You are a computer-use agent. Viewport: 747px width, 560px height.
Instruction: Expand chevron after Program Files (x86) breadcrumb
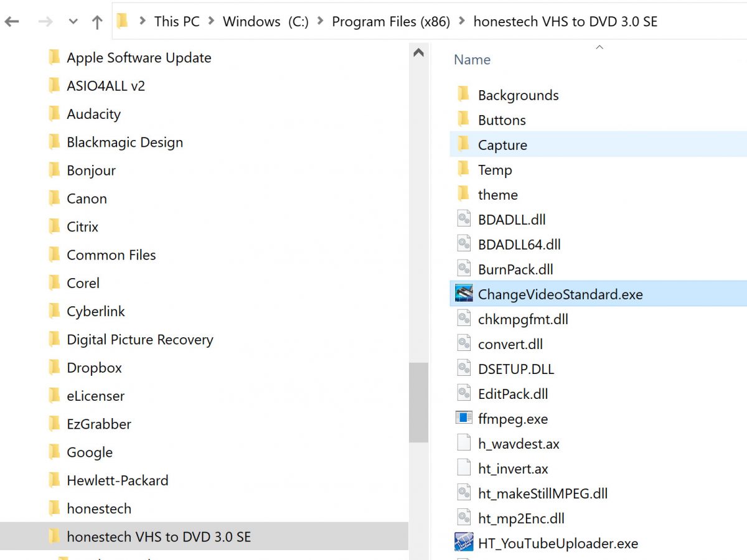(461, 21)
